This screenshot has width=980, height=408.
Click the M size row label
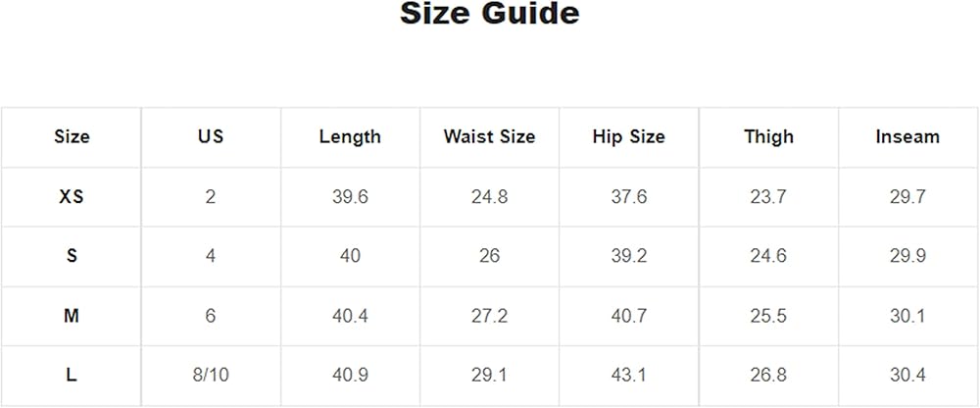(x=72, y=316)
